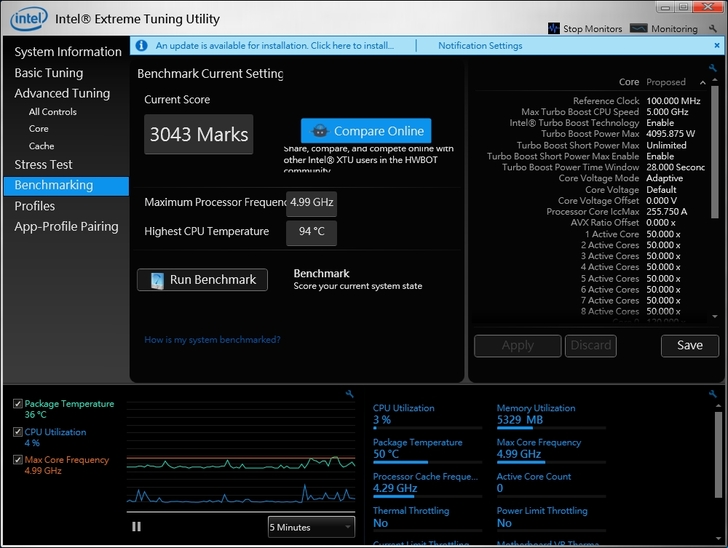Image resolution: width=728 pixels, height=548 pixels.
Task: Dismiss the update notification banner
Action: [x=716, y=46]
